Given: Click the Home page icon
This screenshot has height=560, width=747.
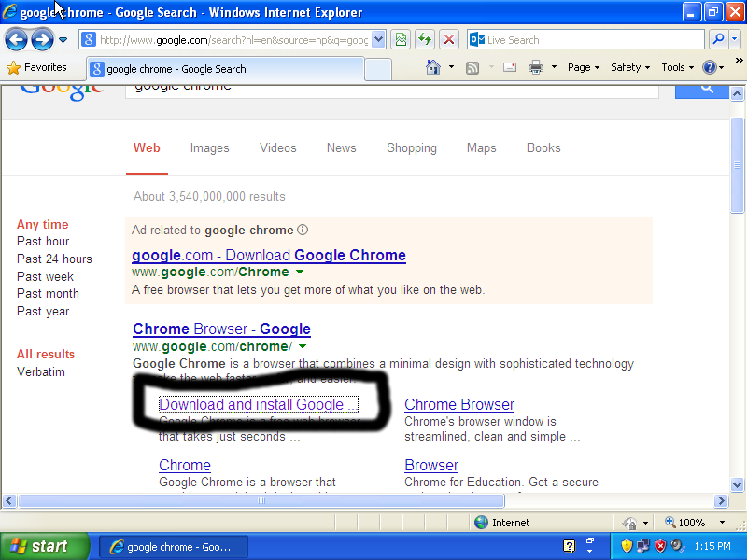Looking at the screenshot, I should click(x=433, y=67).
